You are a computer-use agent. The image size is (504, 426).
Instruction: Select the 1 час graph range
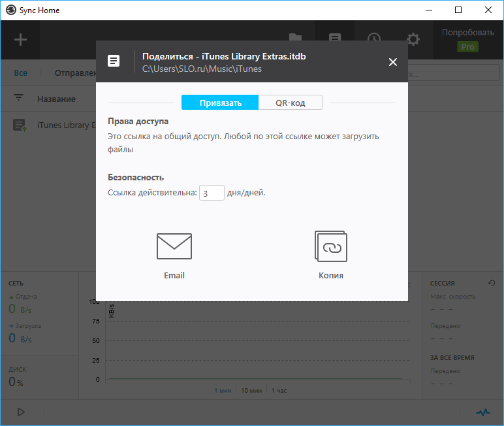pos(279,390)
